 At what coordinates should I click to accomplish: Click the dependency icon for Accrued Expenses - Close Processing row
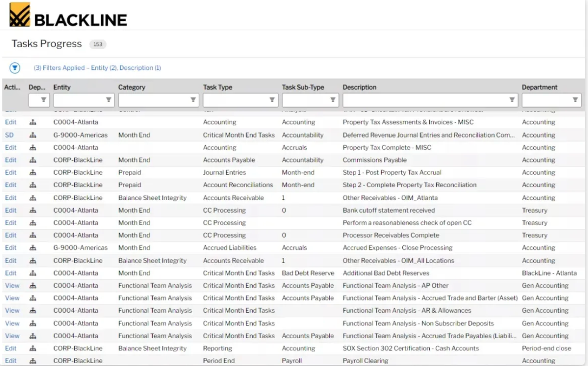point(33,248)
